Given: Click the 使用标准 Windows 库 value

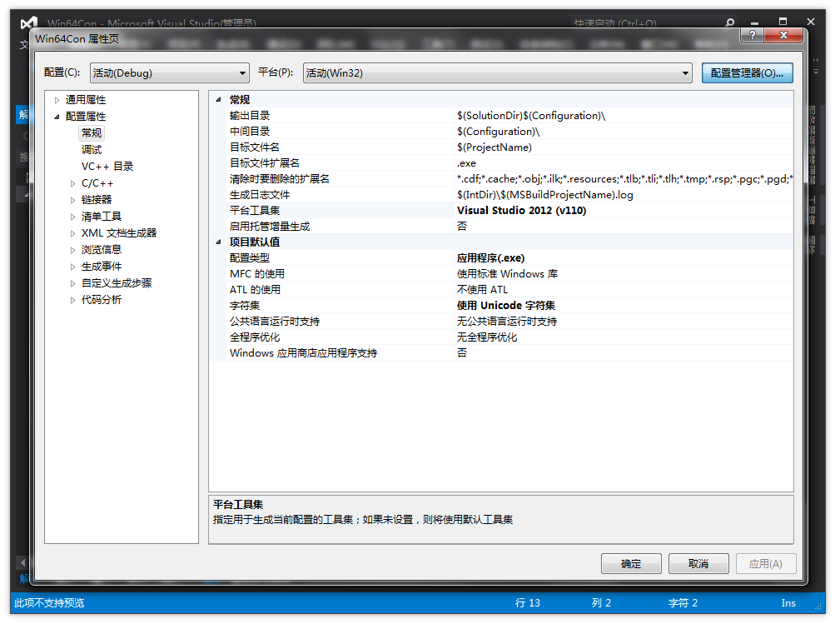Looking at the screenshot, I should point(507,274).
